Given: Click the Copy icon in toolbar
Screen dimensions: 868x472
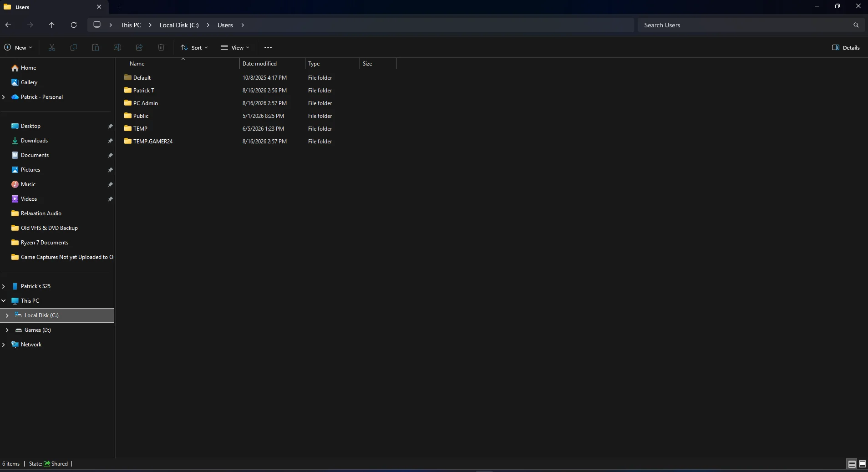Looking at the screenshot, I should pyautogui.click(x=74, y=47).
